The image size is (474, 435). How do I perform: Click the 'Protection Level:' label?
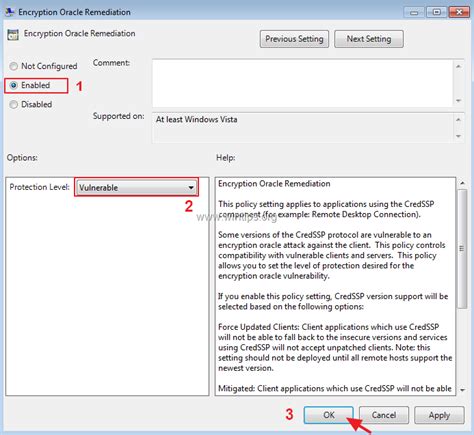(39, 187)
